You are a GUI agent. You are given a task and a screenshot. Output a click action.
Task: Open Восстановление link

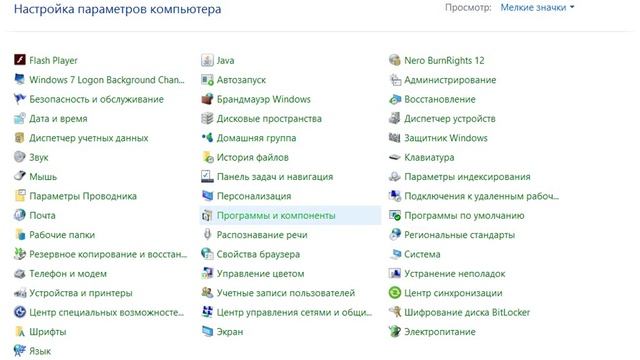440,99
